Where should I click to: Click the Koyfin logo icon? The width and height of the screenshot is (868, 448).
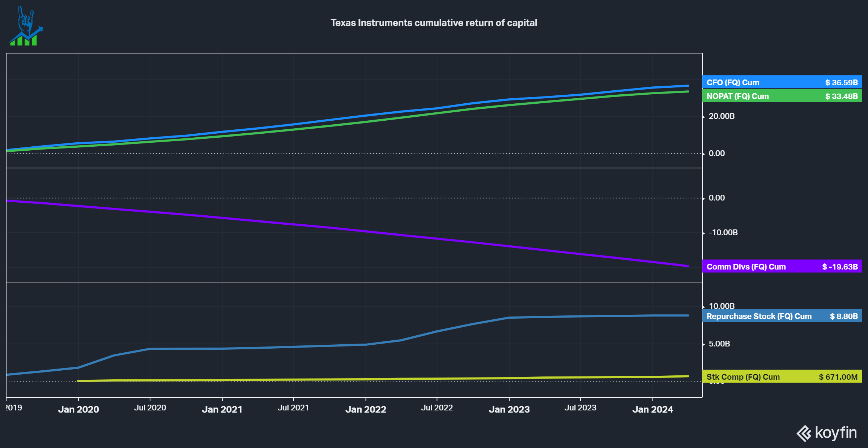click(x=804, y=433)
